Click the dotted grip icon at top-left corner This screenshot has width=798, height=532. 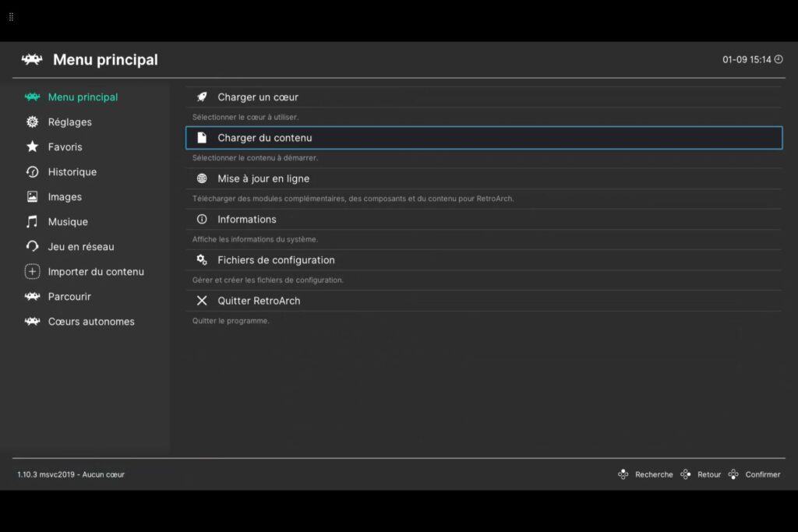(x=11, y=17)
